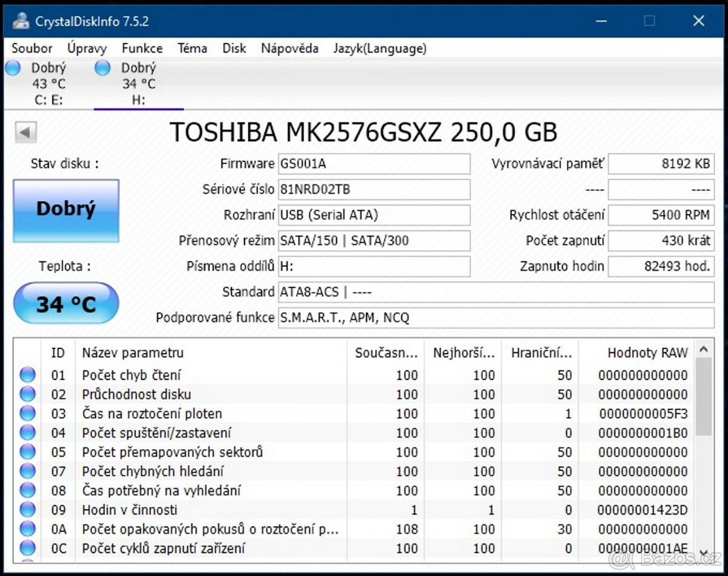Click the Rozhraní field USB (Serial ATA)

(x=374, y=215)
